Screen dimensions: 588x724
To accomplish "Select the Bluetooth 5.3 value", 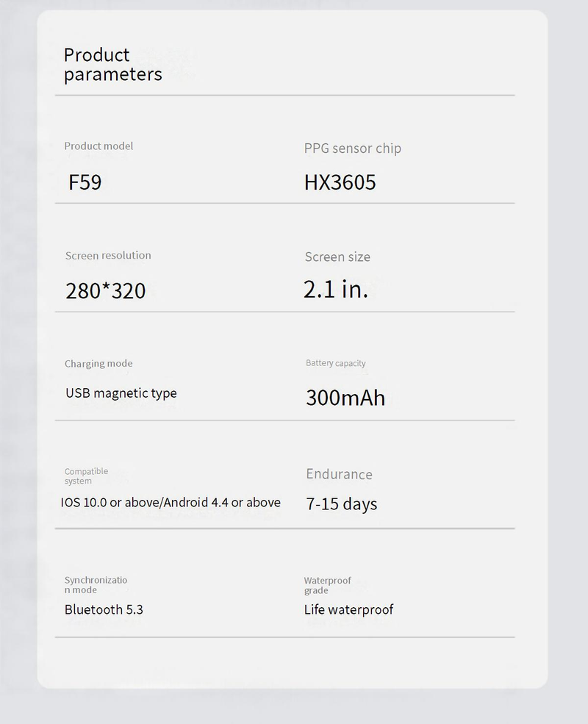I will point(104,609).
